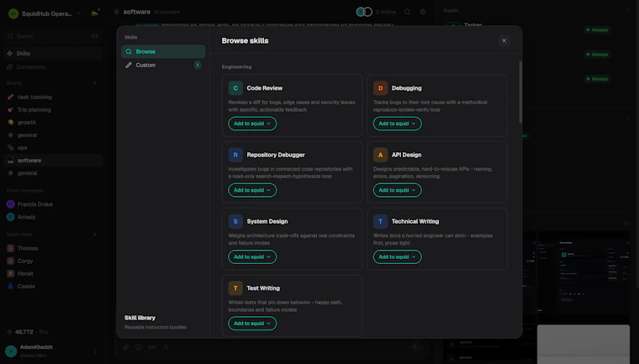
Task: Expand the SquidHub Opera... workspace chevron
Action: pos(79,13)
